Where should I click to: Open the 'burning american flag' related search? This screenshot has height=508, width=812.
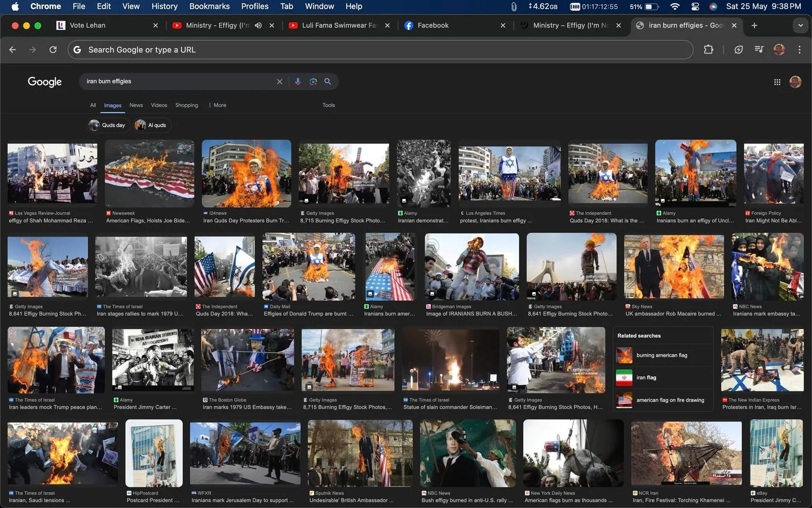(662, 355)
